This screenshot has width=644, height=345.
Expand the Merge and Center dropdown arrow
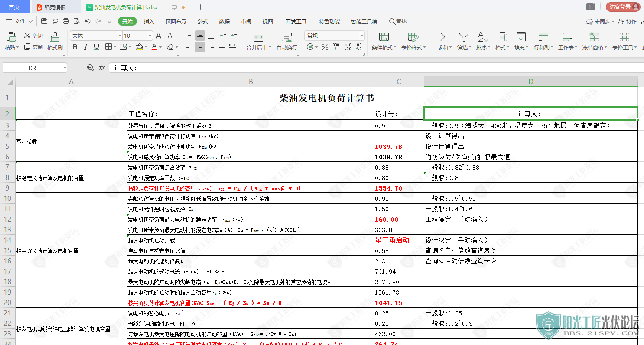point(270,48)
